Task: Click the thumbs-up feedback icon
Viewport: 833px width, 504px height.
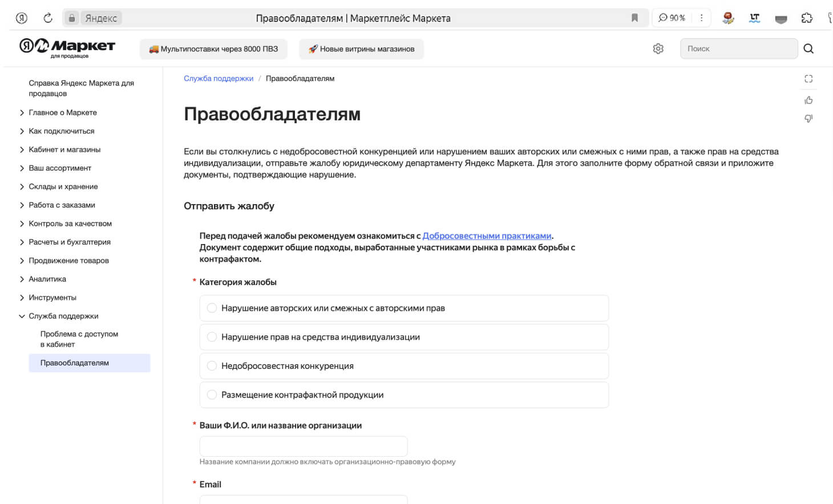Action: [x=808, y=100]
